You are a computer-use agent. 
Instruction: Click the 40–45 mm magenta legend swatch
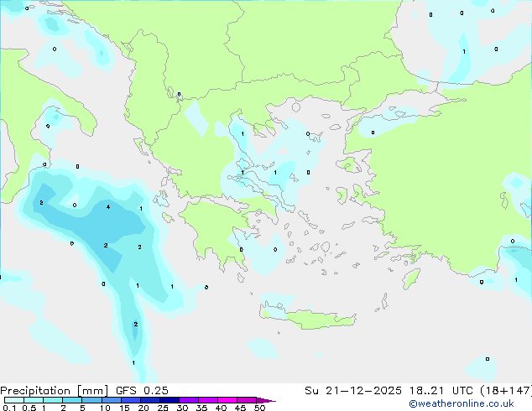point(227,400)
